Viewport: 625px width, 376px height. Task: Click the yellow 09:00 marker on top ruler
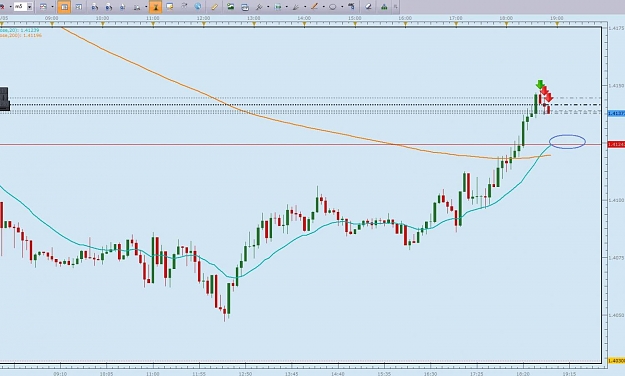pos(52,24)
